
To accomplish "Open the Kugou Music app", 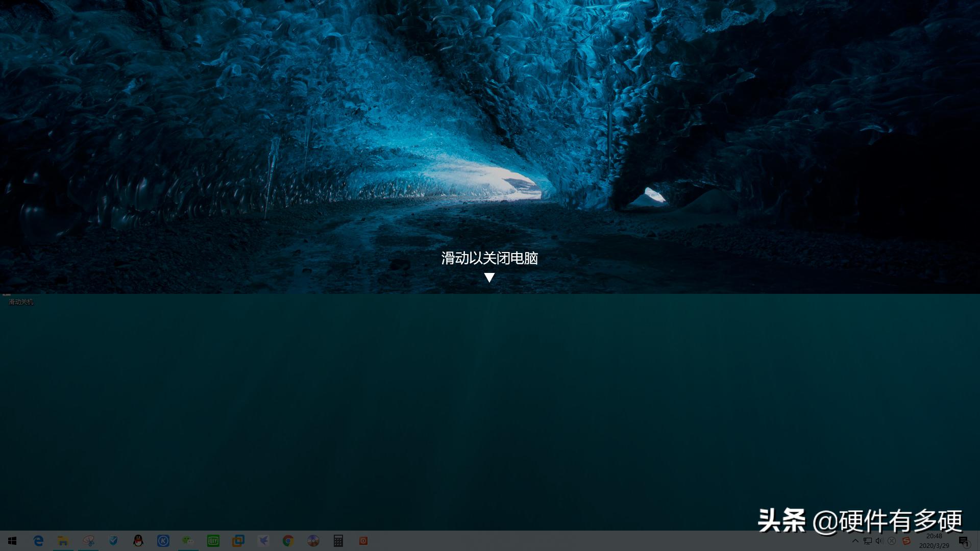I will point(163,541).
